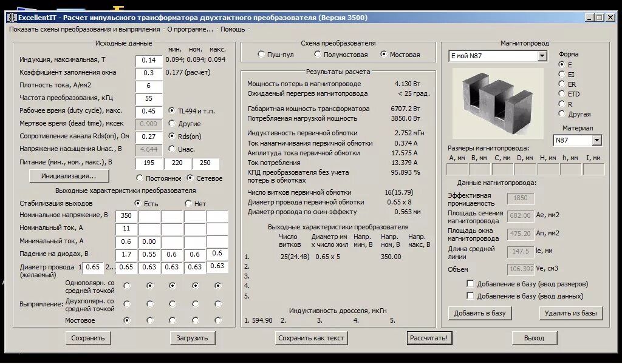
Task: Click 'Сохранить как текст' button
Action: click(x=311, y=338)
